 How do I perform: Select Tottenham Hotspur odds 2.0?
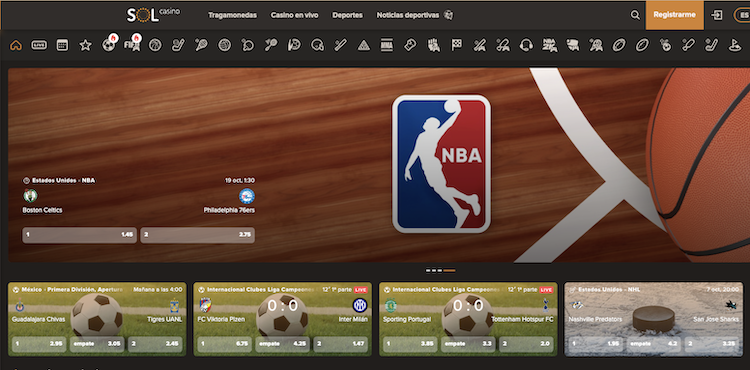(x=526, y=344)
